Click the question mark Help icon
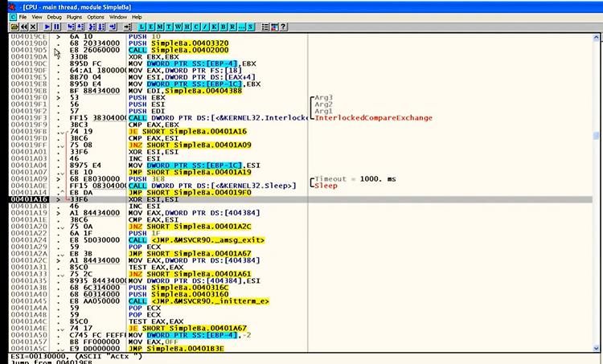Screen dimensions: 603x364 click(284, 27)
